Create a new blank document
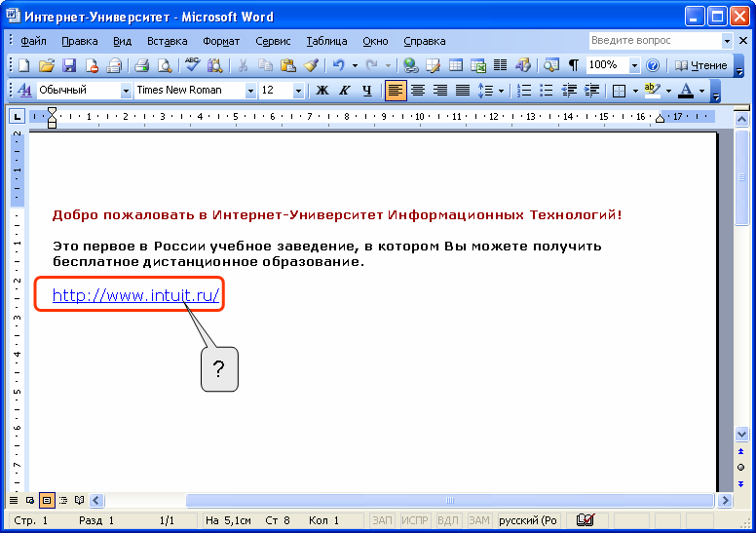This screenshot has height=533, width=756. coord(23,65)
